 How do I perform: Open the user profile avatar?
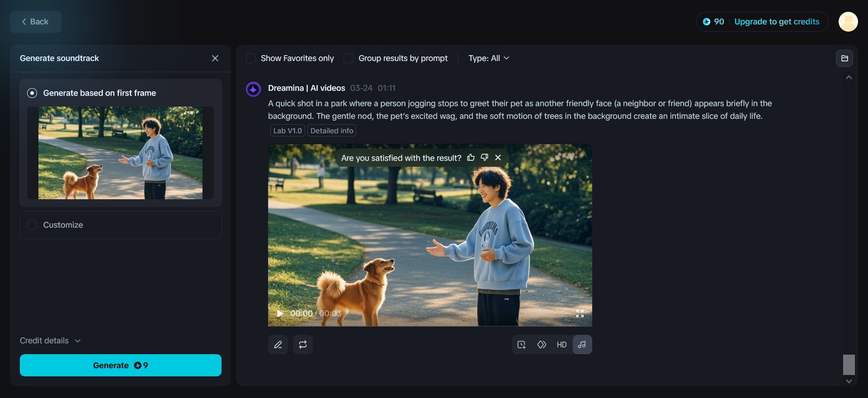[x=848, y=22]
